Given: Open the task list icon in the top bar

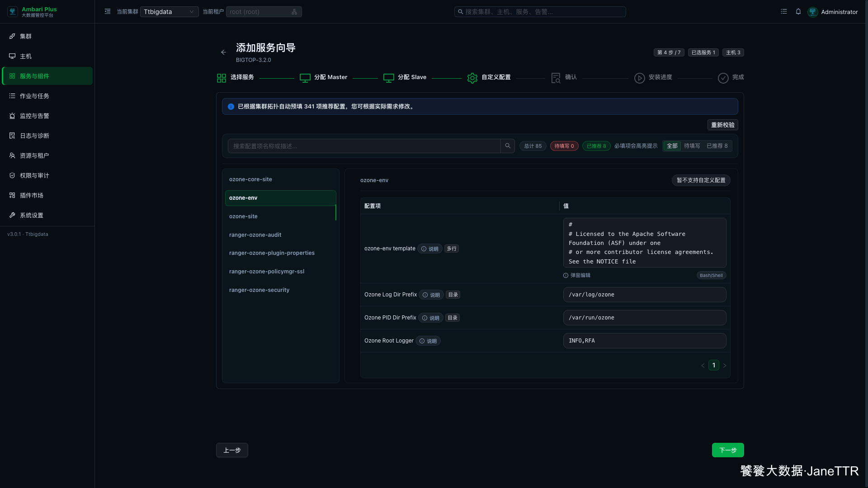Looking at the screenshot, I should [784, 12].
